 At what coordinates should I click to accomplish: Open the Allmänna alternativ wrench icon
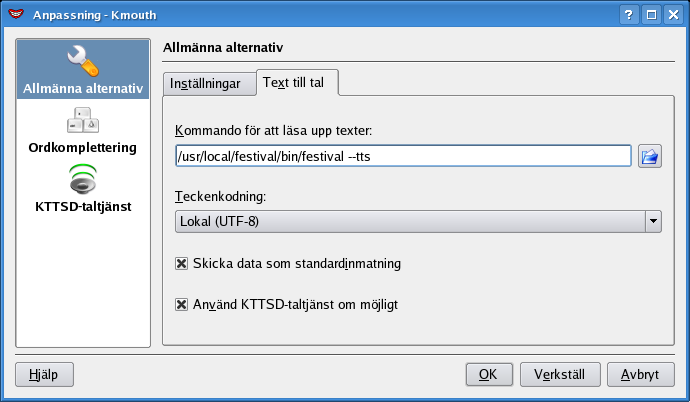tap(82, 63)
